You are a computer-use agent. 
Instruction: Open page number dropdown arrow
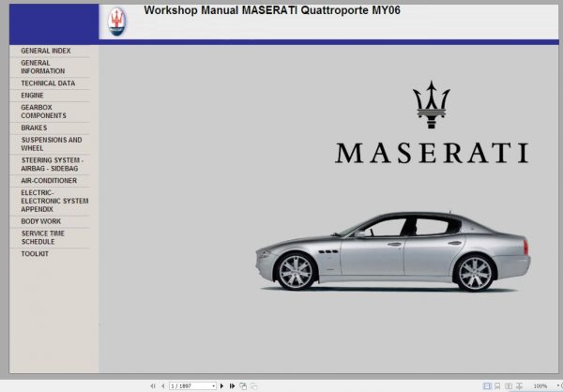point(214,386)
